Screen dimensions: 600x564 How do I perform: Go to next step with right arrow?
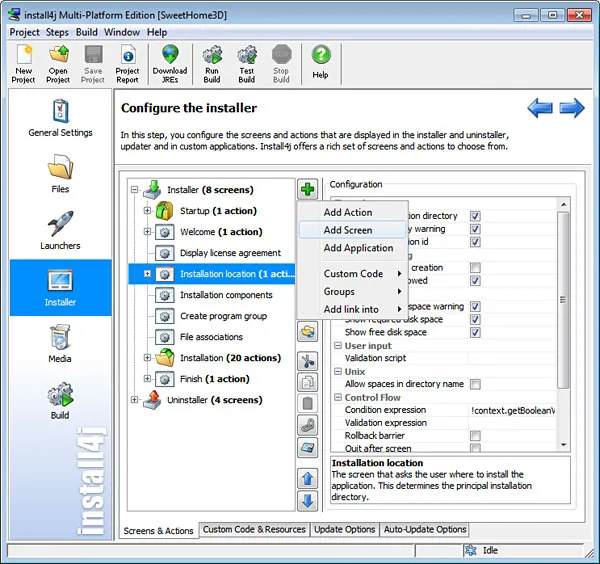tap(572, 108)
